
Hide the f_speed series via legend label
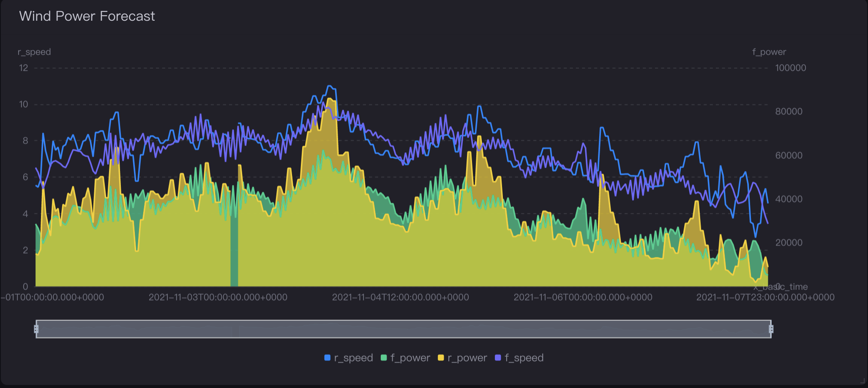click(524, 358)
